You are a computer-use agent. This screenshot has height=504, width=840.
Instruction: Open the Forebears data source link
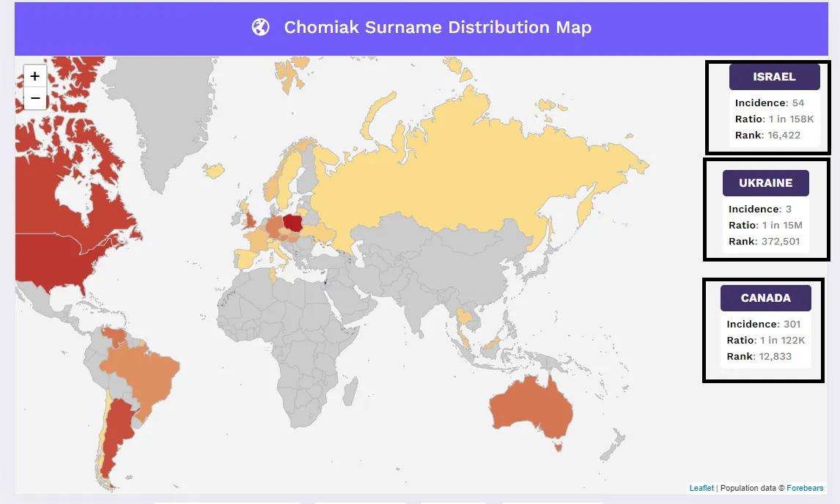click(805, 488)
